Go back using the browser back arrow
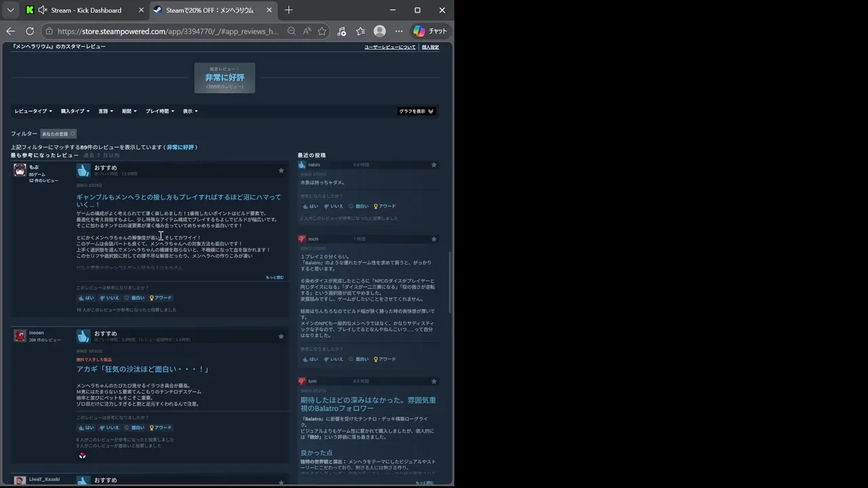Viewport: 868px width, 488px height. 10,31
